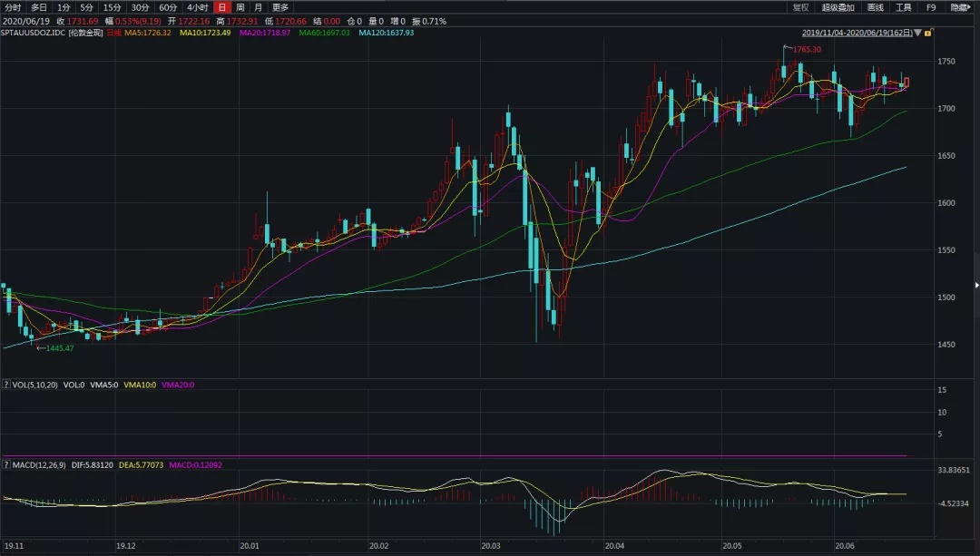Click the VMA20:0 label

(x=178, y=385)
